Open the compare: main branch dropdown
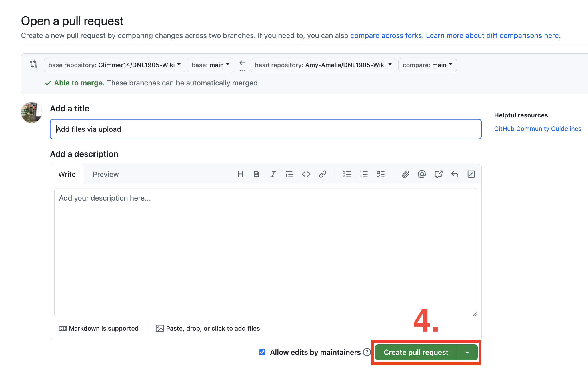 pos(427,65)
